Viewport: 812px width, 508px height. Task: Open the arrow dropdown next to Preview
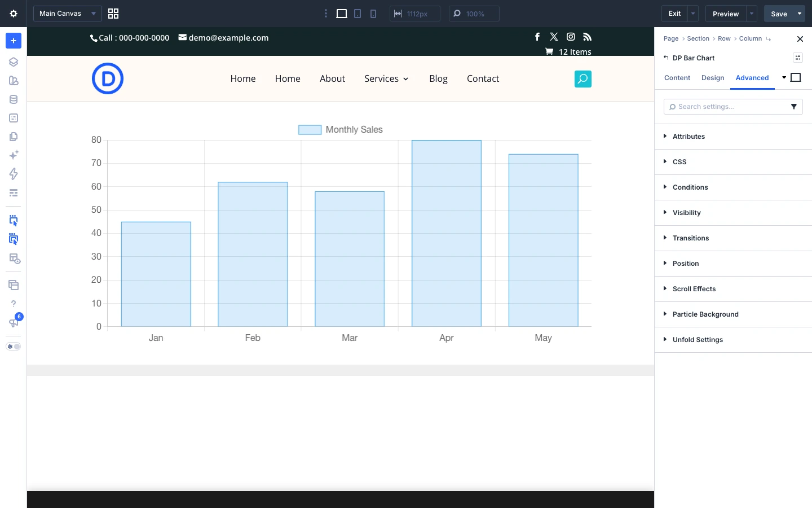[x=752, y=14]
